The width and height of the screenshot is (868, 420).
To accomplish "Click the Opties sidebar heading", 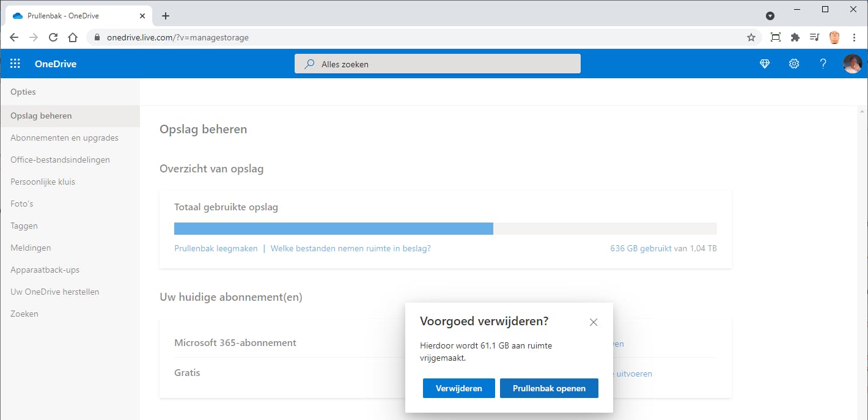I will (x=23, y=92).
